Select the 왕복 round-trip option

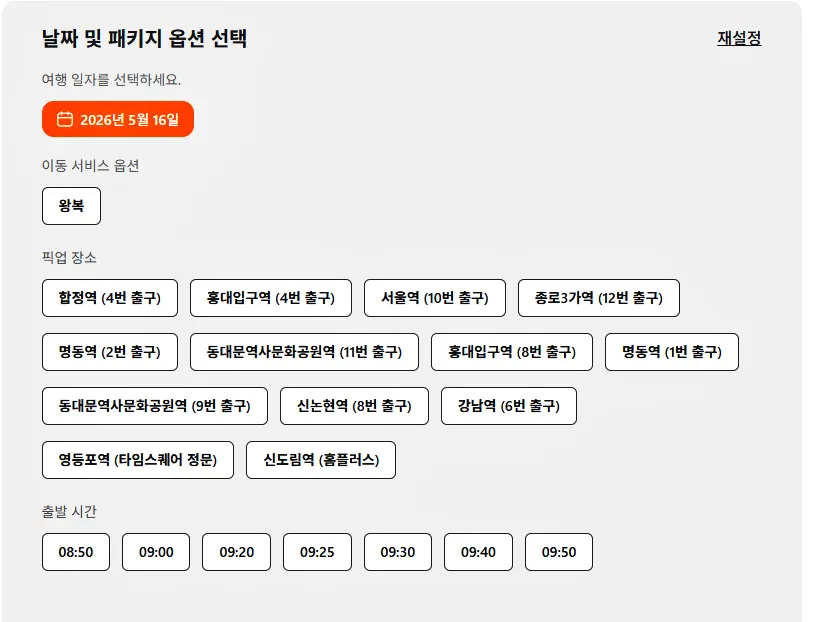point(71,206)
